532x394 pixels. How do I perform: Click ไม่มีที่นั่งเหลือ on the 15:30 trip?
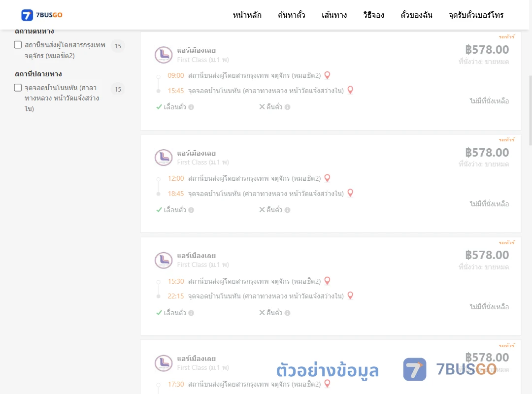[x=489, y=306]
